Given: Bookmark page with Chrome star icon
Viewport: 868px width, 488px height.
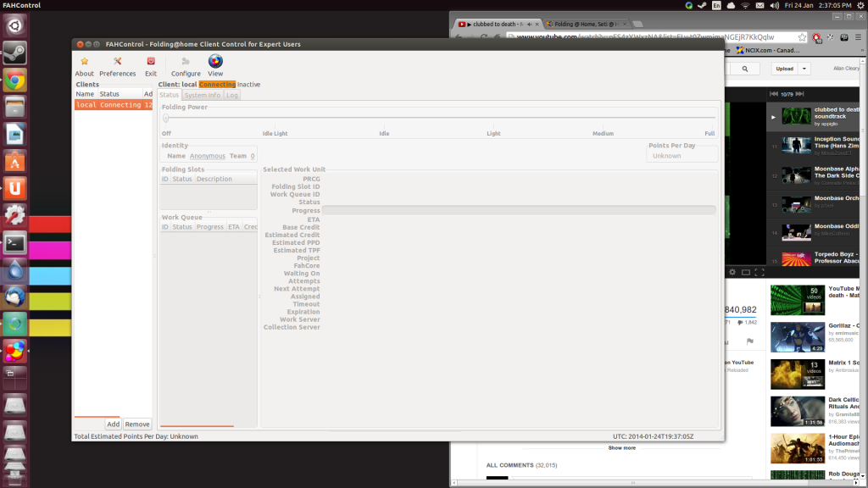Looking at the screenshot, I should click(802, 37).
